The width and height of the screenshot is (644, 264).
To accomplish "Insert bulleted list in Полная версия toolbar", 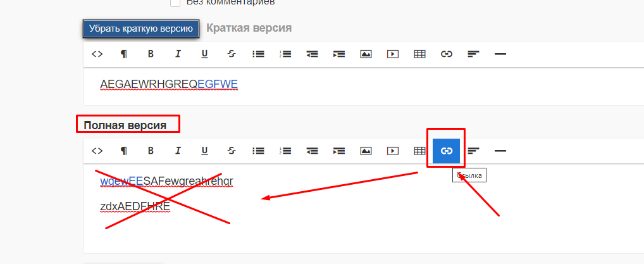I will [x=258, y=151].
